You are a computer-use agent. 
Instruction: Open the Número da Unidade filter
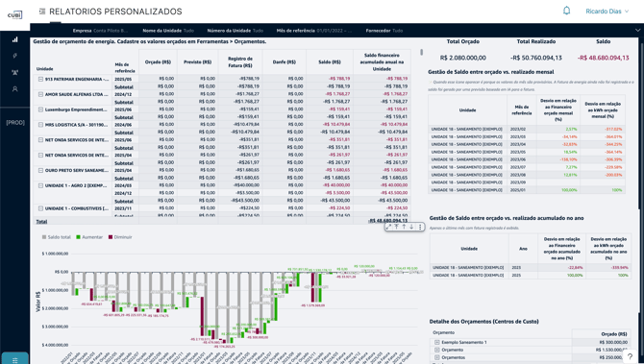point(235,31)
